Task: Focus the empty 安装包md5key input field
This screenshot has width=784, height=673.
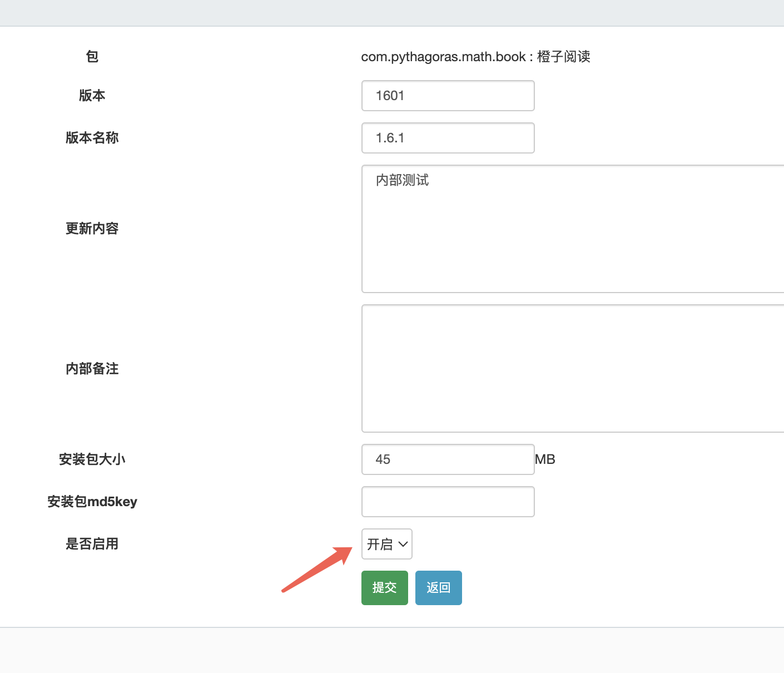Action: (448, 502)
